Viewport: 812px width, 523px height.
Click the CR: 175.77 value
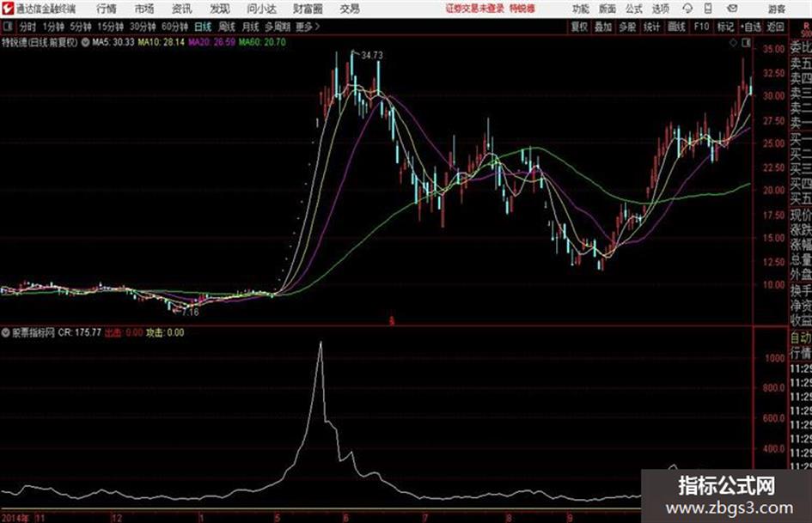point(80,332)
